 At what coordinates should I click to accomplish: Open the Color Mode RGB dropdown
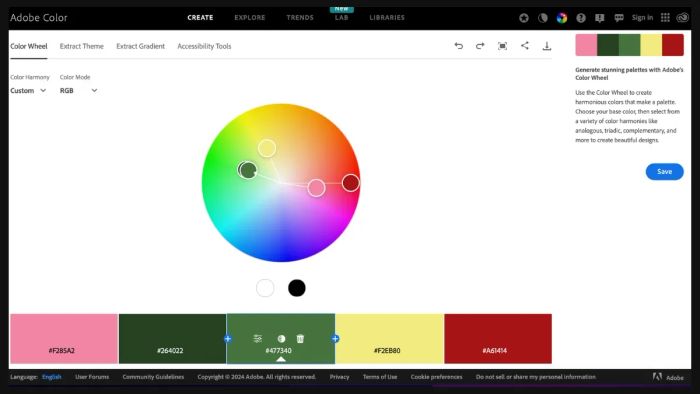pos(79,91)
